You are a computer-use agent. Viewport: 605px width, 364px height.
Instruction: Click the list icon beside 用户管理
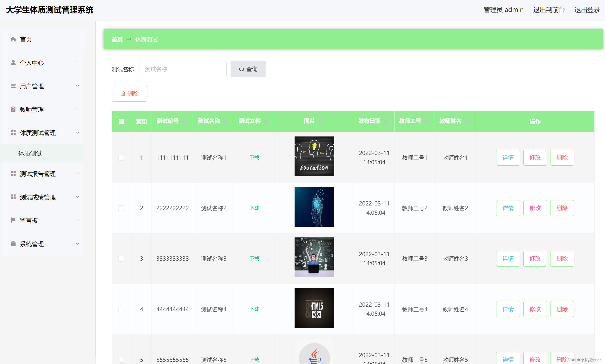tap(13, 86)
